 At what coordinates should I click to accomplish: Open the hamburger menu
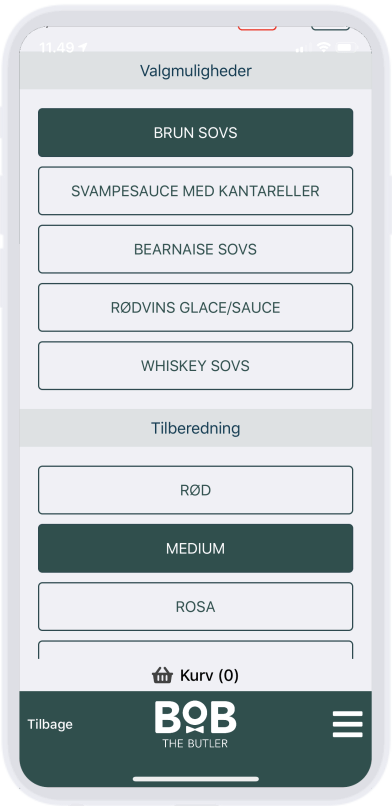click(347, 724)
